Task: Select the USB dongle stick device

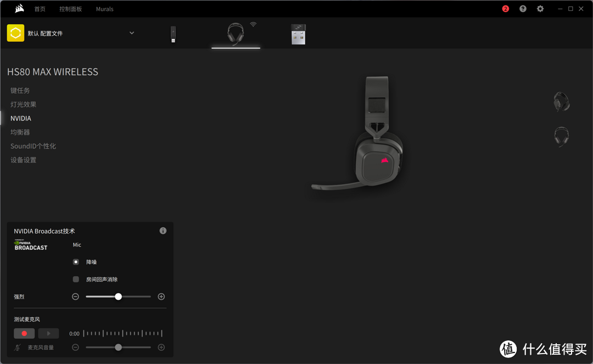Action: tap(173, 35)
